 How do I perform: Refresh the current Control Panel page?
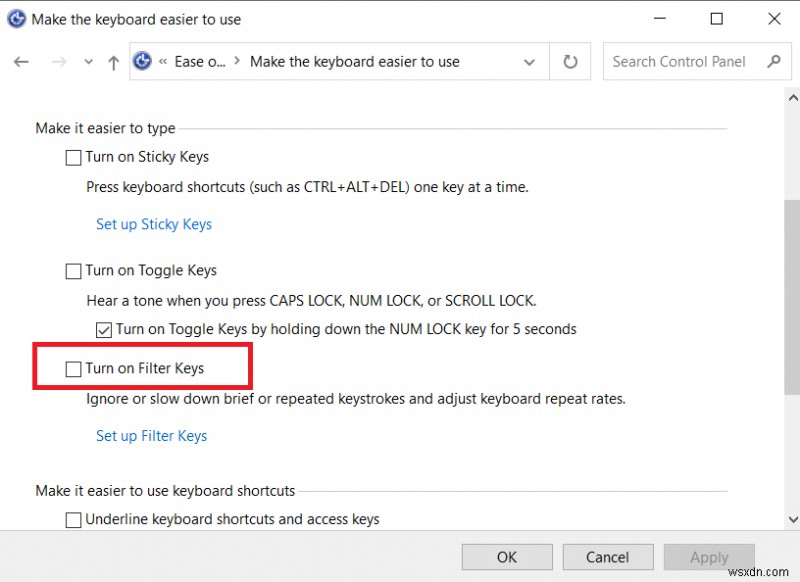(x=569, y=61)
